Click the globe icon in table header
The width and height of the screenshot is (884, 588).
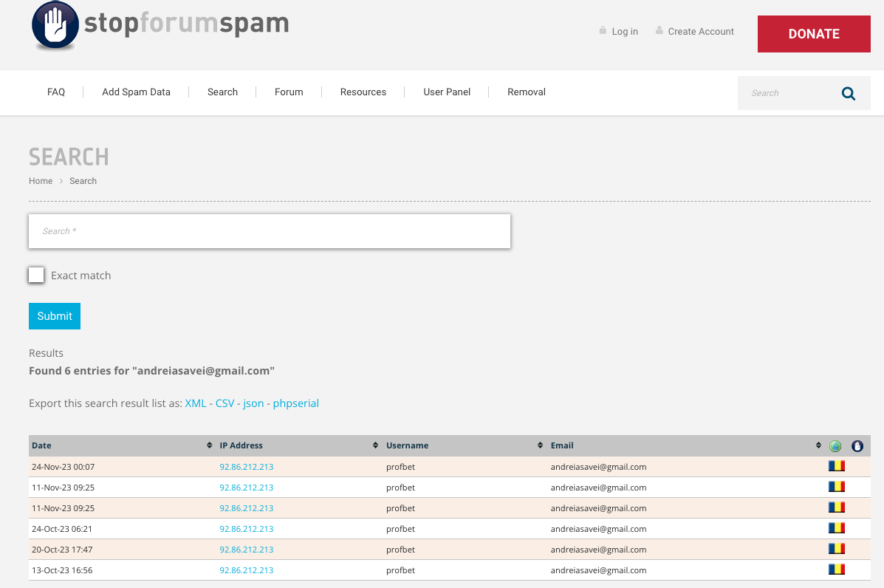(835, 446)
